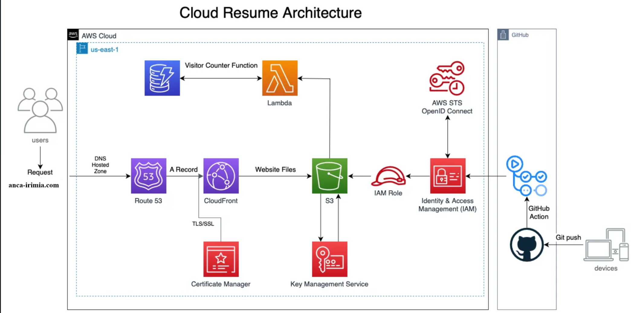Image resolution: width=644 pixels, height=313 pixels.
Task: Click the AWS logo badge
Action: tap(73, 34)
